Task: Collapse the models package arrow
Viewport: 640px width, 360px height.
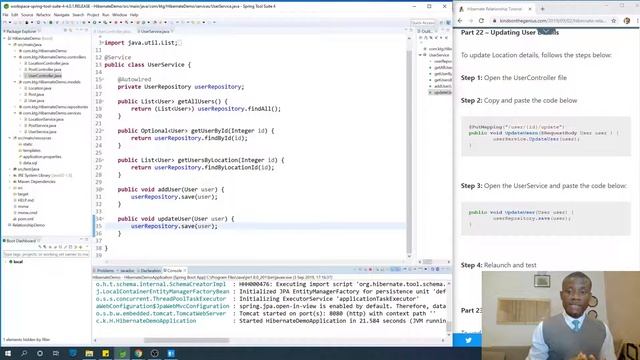Action: pos(15,82)
